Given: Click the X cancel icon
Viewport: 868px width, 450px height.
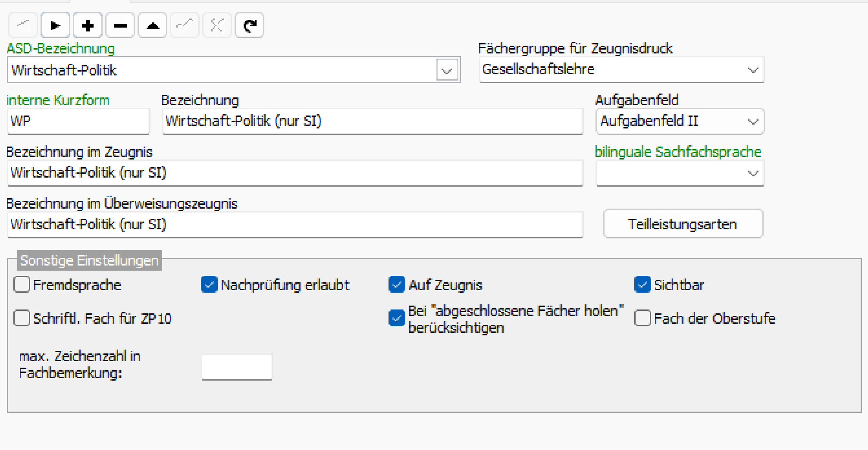Looking at the screenshot, I should click(217, 25).
